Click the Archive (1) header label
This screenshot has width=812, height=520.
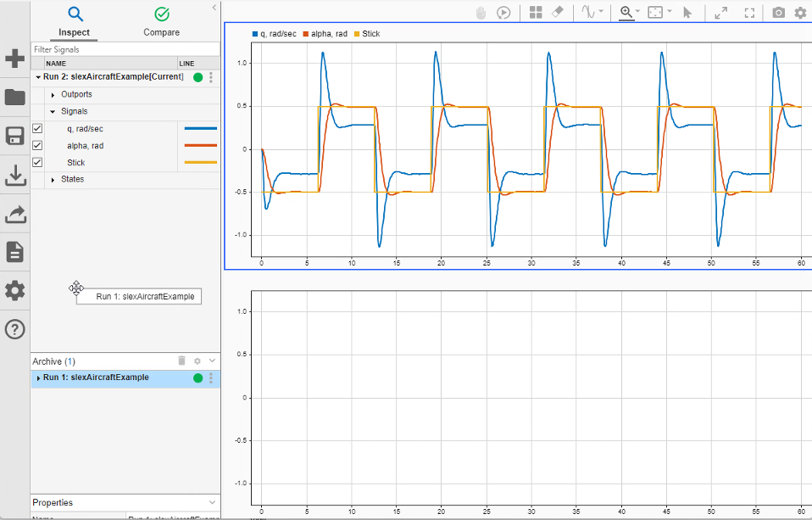[54, 361]
